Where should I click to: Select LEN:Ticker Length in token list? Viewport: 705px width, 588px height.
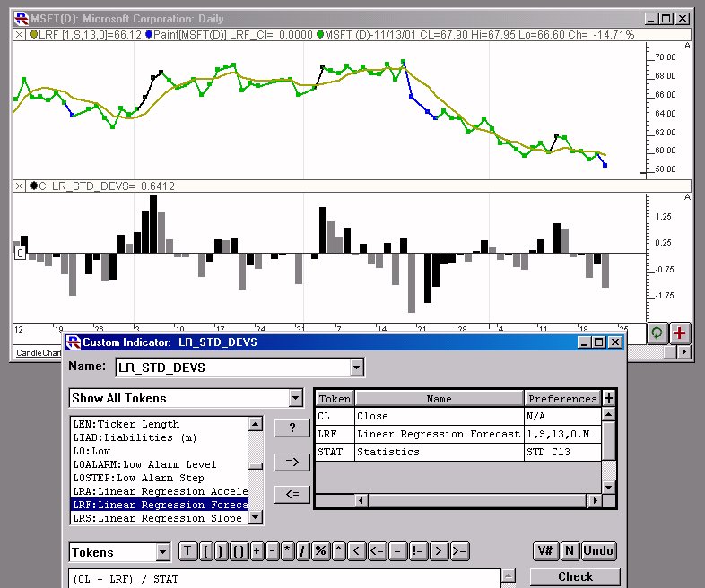click(160, 424)
